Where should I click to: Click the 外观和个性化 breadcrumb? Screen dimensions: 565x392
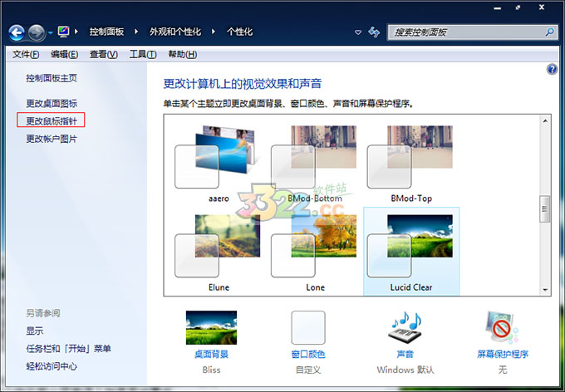[175, 32]
